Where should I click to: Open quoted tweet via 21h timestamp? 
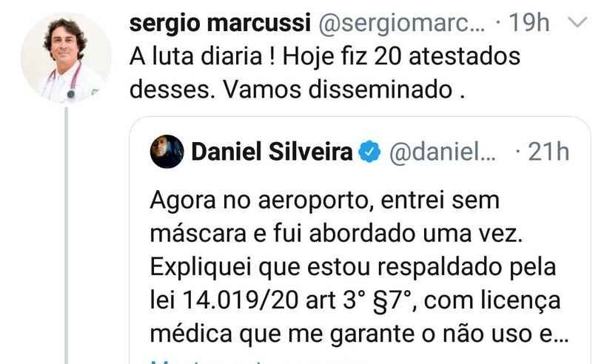pos(549,152)
